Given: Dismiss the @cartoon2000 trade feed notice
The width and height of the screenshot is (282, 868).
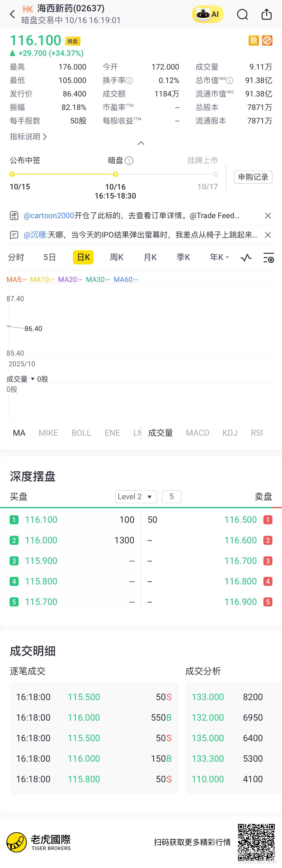Looking at the screenshot, I should click(268, 216).
